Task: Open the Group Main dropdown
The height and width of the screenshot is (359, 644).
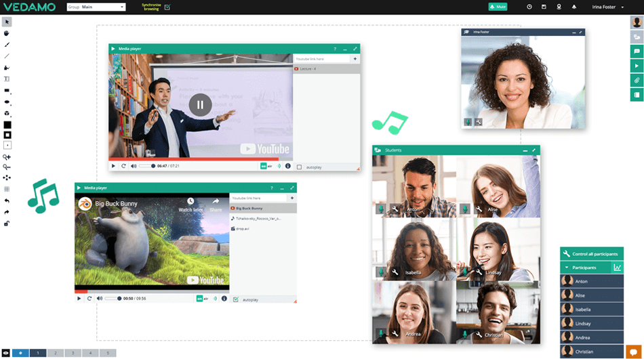Action: (96, 7)
